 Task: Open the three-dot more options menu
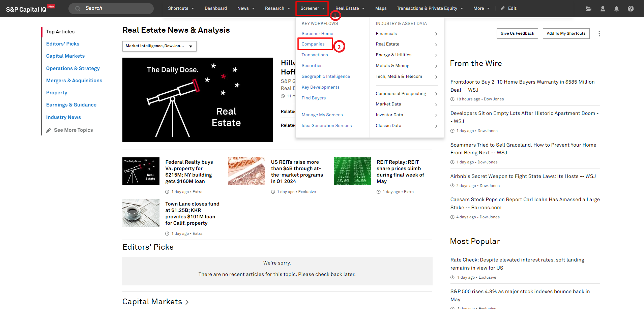599,34
